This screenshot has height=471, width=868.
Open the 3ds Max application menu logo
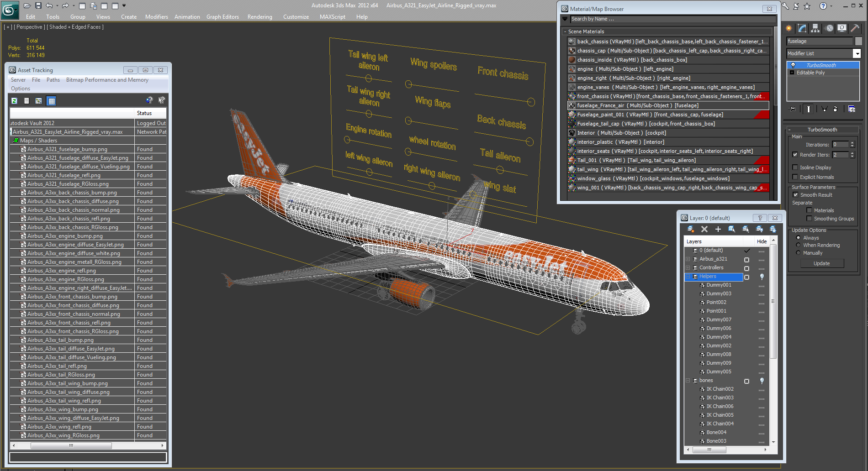click(x=10, y=9)
